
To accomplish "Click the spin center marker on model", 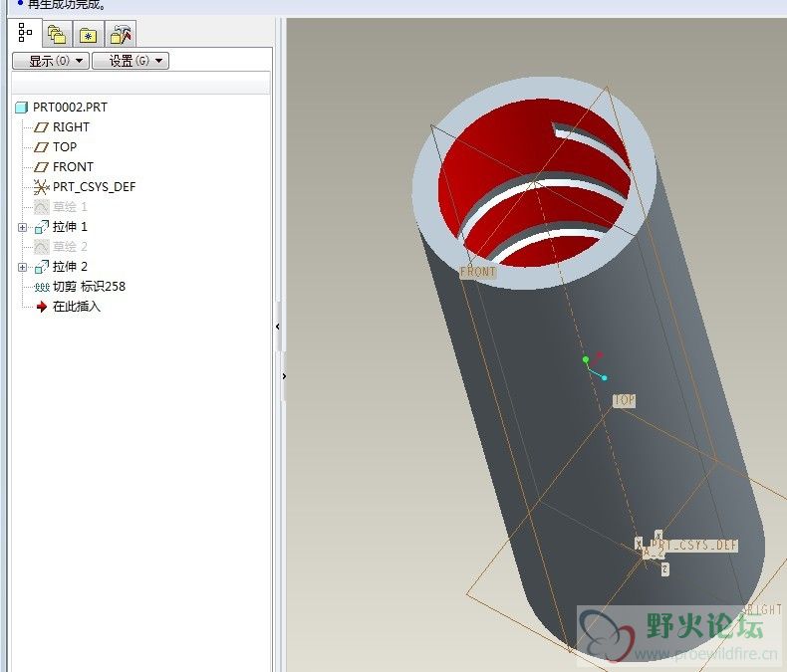I will point(594,365).
